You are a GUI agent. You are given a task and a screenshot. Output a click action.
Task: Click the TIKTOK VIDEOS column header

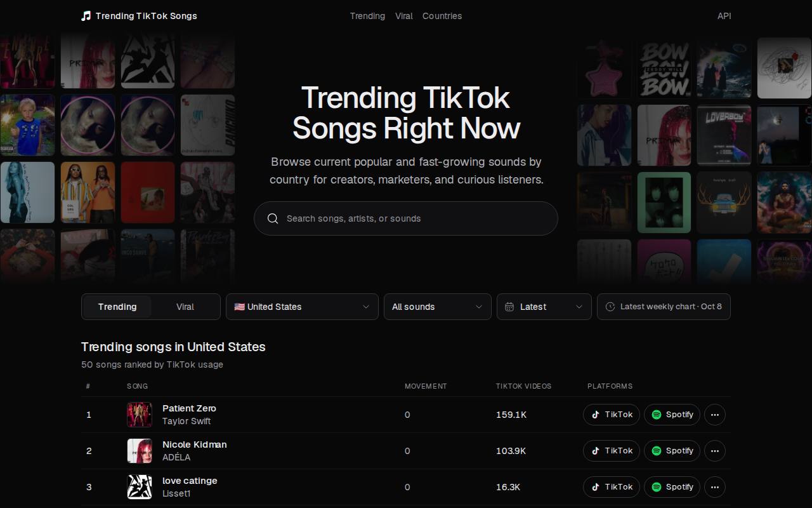(x=523, y=386)
